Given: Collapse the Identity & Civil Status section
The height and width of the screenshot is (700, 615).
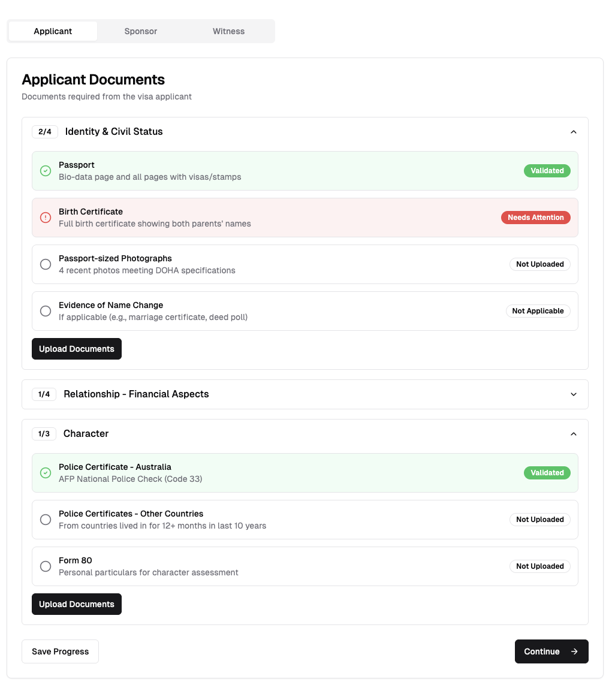Looking at the screenshot, I should 573,131.
